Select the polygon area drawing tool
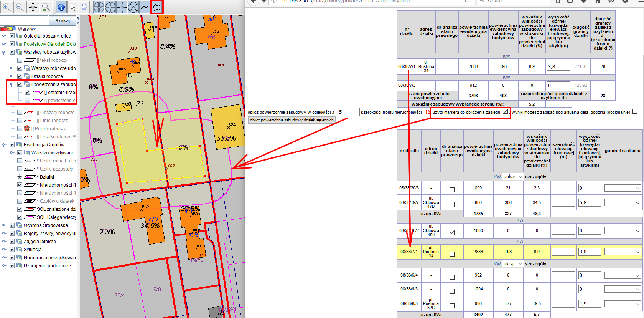Viewport: 644px width, 318px height. 156,7
